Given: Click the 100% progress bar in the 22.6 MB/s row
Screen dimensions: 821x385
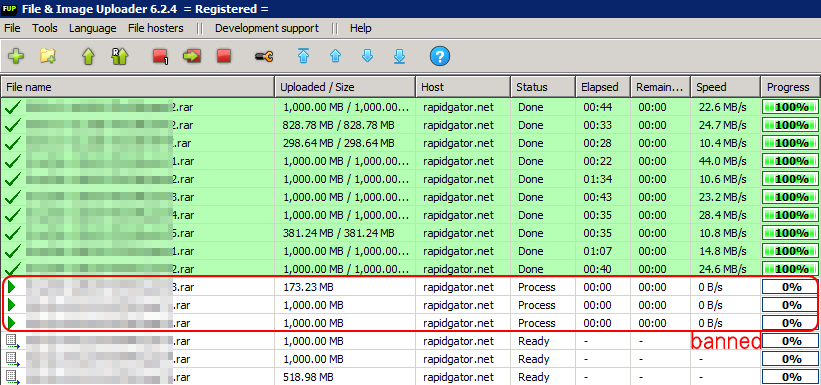Looking at the screenshot, I should point(791,107).
